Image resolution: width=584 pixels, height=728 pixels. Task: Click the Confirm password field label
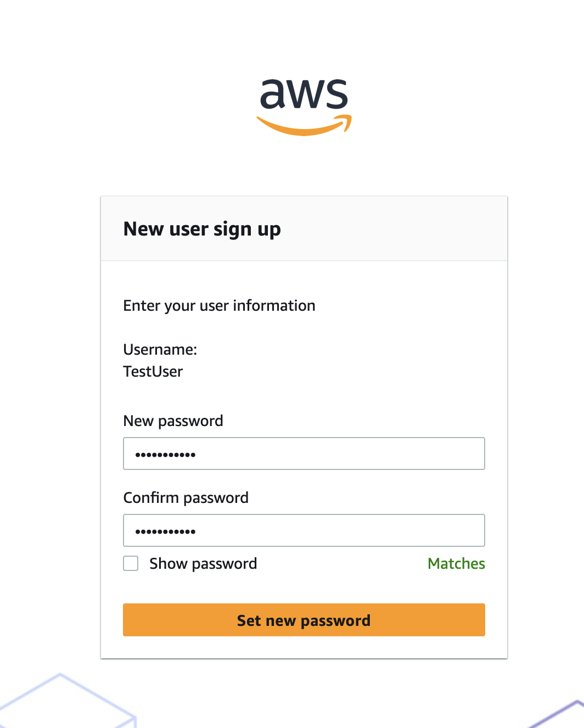(x=186, y=498)
